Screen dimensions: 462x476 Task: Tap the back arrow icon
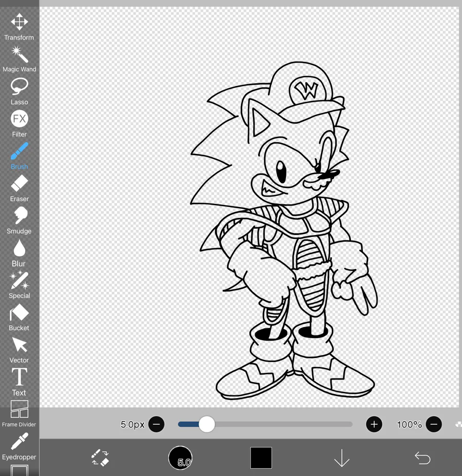click(422, 458)
